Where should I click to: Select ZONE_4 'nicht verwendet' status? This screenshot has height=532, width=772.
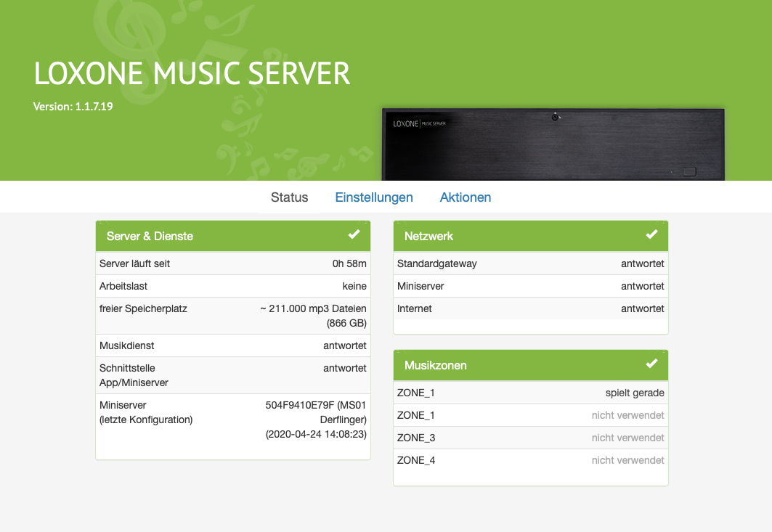[x=627, y=461]
